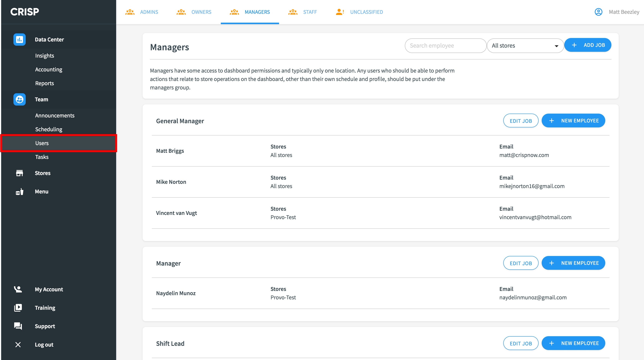Go to Insights in sidebar
The width and height of the screenshot is (644, 360).
44,56
